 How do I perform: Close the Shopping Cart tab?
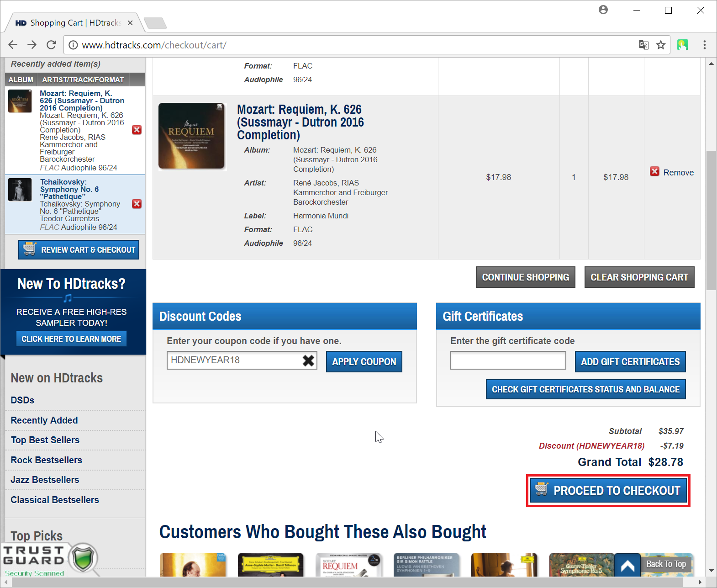(x=130, y=23)
